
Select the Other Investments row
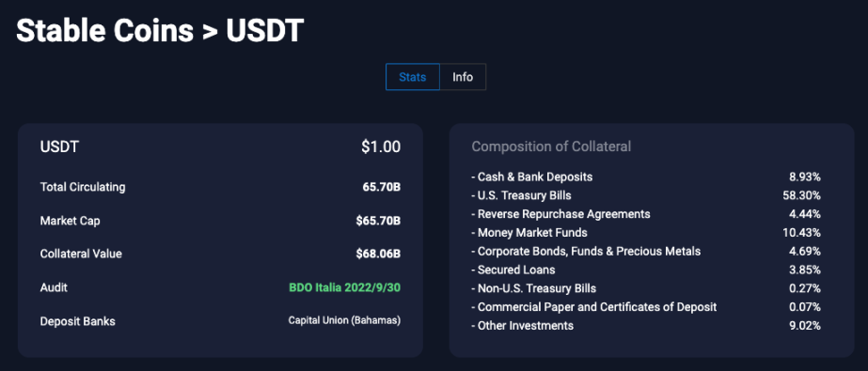coord(646,326)
